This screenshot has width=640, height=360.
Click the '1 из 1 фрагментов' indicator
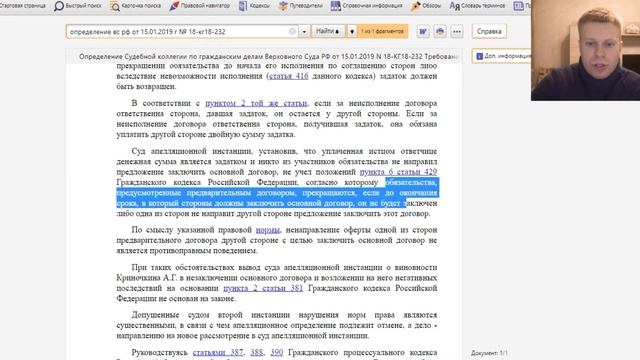[x=382, y=31]
